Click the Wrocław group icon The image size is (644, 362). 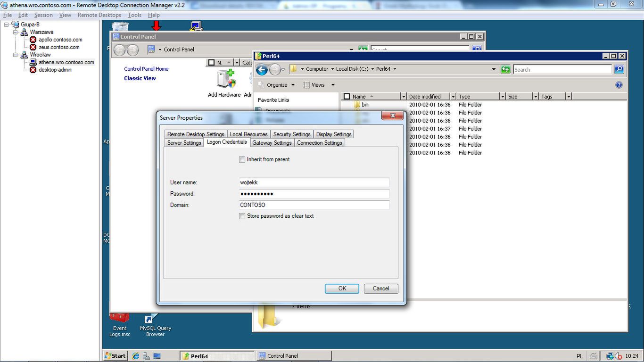point(24,55)
